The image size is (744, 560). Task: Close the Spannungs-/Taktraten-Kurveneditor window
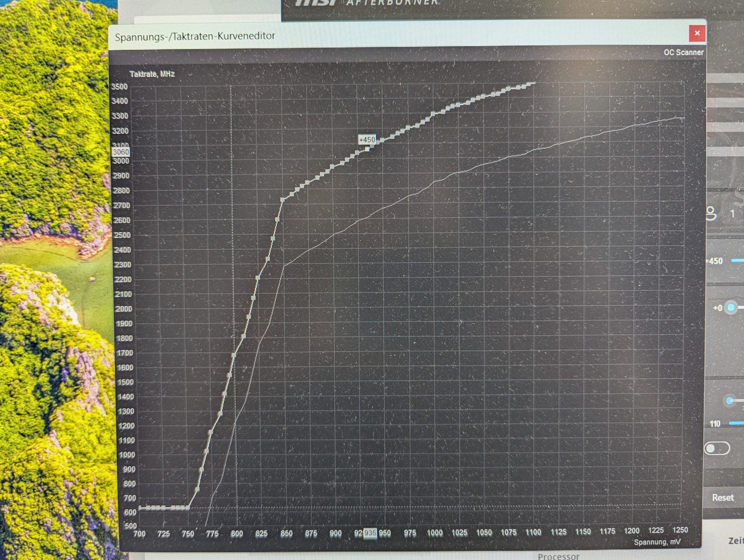coord(697,33)
